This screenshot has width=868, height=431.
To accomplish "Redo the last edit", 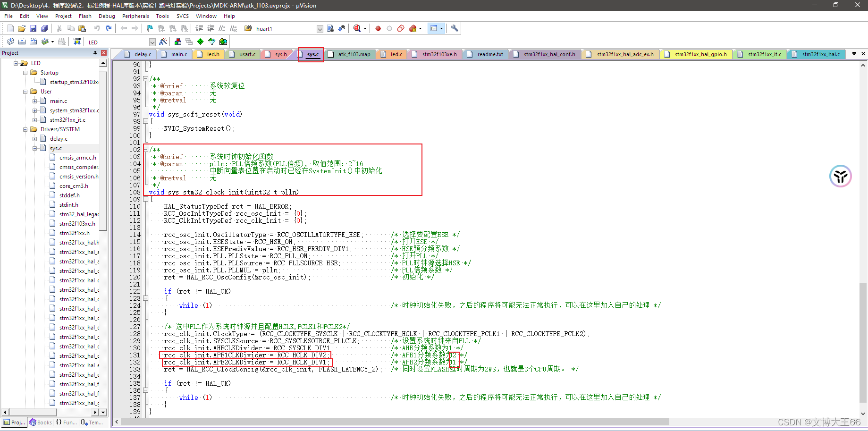I will tap(109, 28).
